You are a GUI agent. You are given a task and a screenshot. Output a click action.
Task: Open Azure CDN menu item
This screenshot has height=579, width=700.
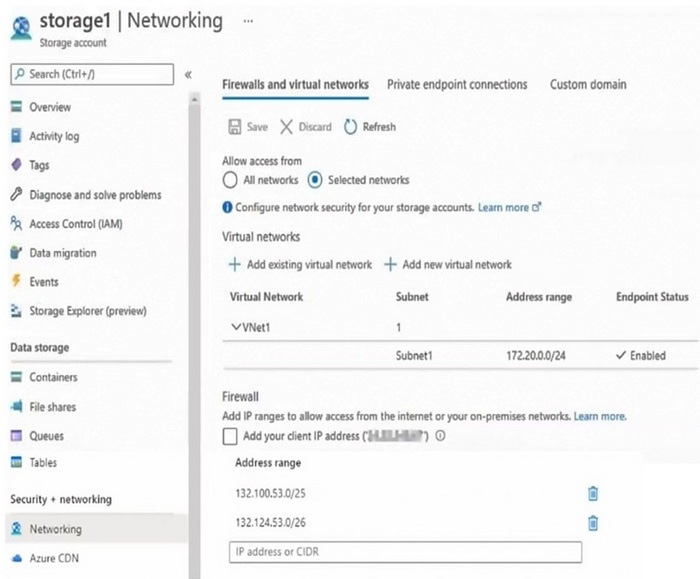54,558
